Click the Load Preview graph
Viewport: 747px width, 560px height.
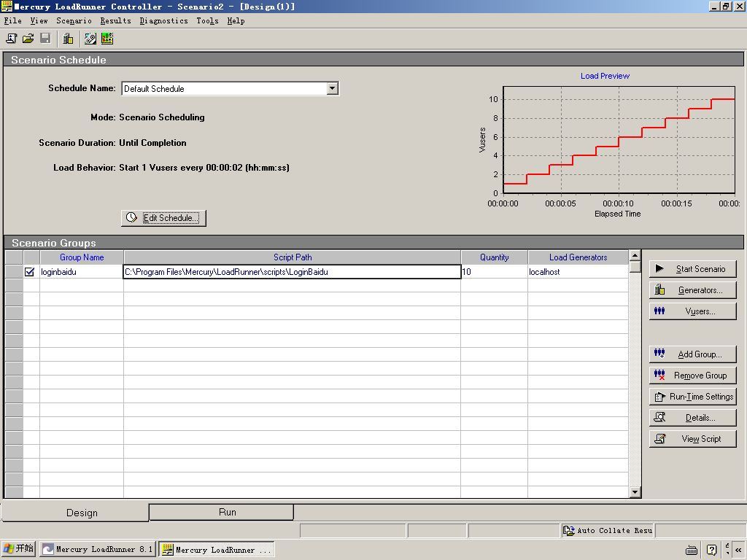(619, 140)
